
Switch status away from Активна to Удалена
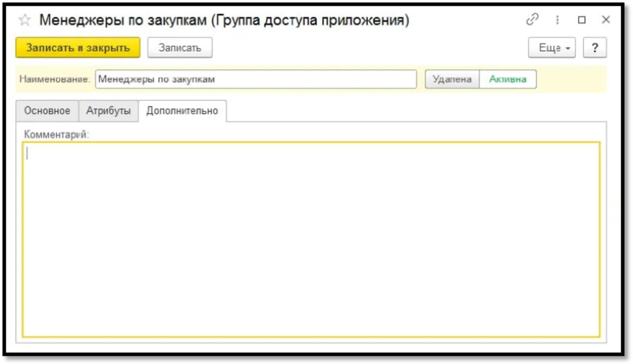tap(452, 79)
